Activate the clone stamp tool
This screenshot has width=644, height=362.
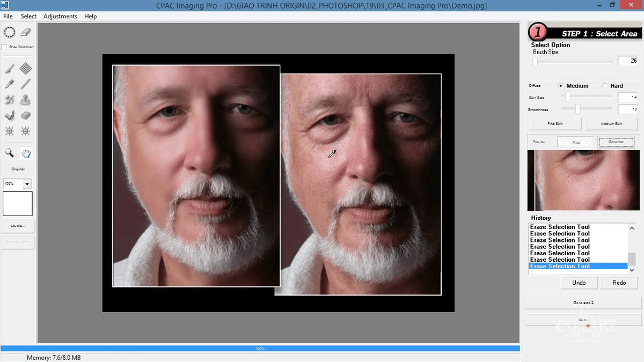click(25, 100)
